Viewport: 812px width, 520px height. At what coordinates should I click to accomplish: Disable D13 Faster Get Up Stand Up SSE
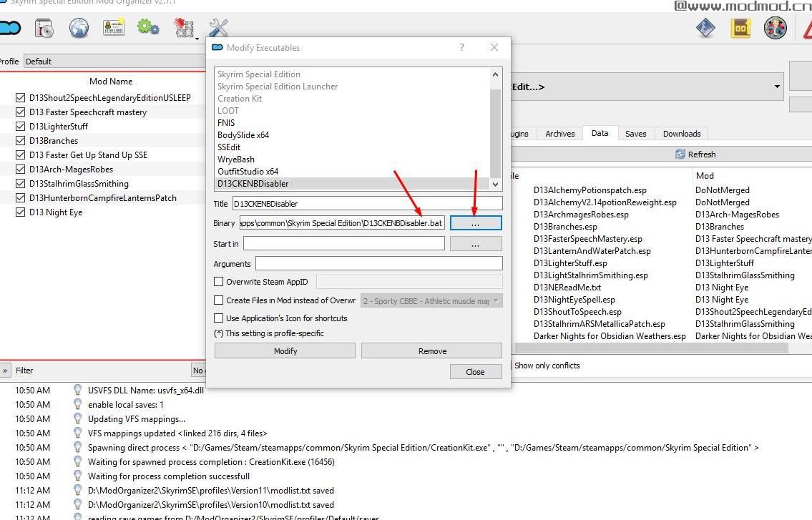[x=20, y=155]
